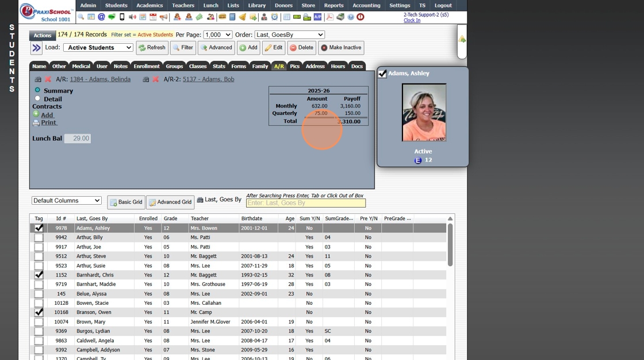Open the 1384 - Adams, Belinda link
The width and height of the screenshot is (644, 360).
click(100, 79)
